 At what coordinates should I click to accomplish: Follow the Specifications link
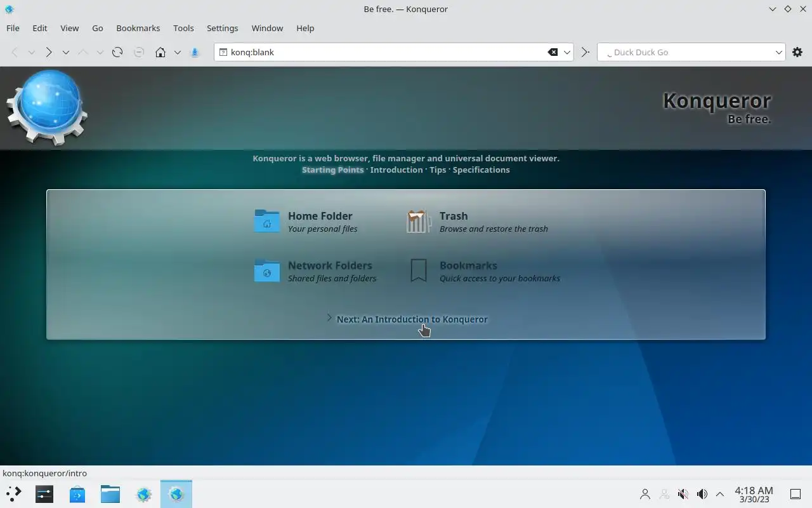click(481, 170)
